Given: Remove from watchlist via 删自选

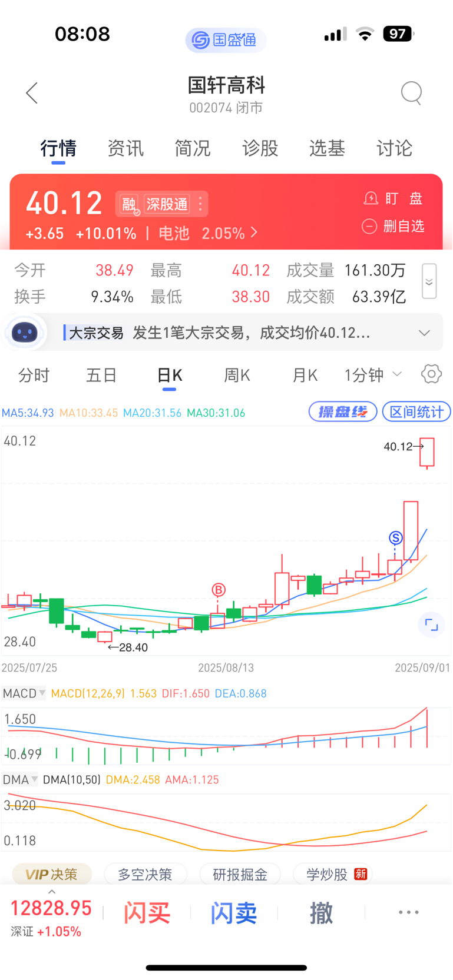Looking at the screenshot, I should coord(393,226).
